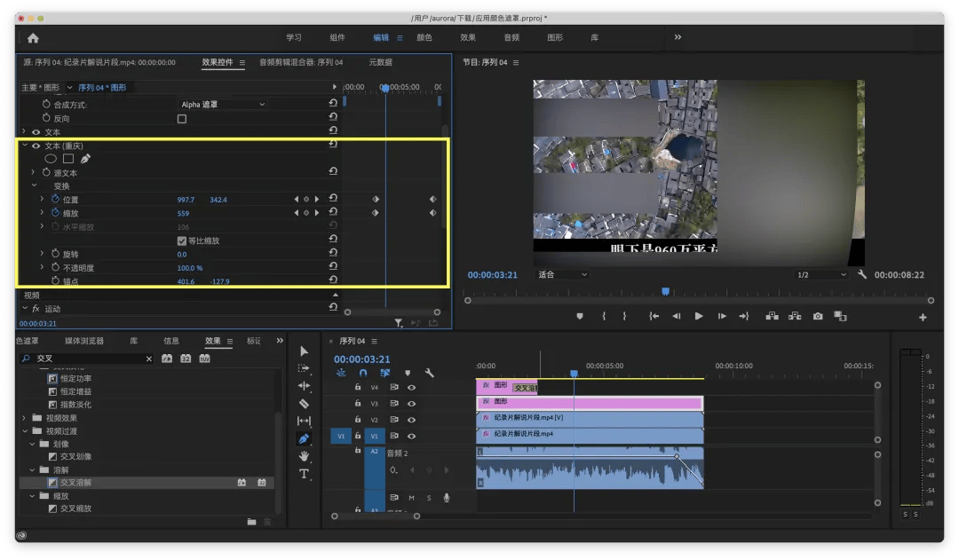Go to the Home screen icon

pos(33,38)
